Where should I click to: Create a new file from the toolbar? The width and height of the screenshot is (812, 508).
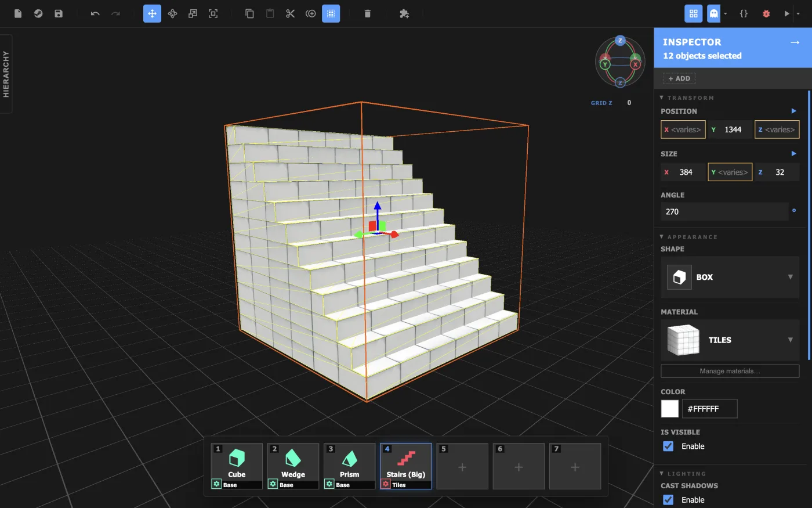click(x=18, y=13)
